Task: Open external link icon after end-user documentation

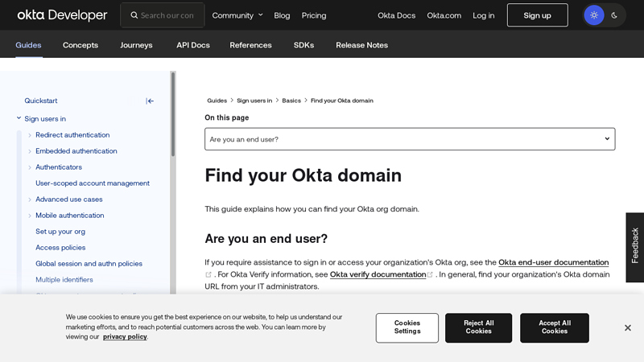Action: 208,274
